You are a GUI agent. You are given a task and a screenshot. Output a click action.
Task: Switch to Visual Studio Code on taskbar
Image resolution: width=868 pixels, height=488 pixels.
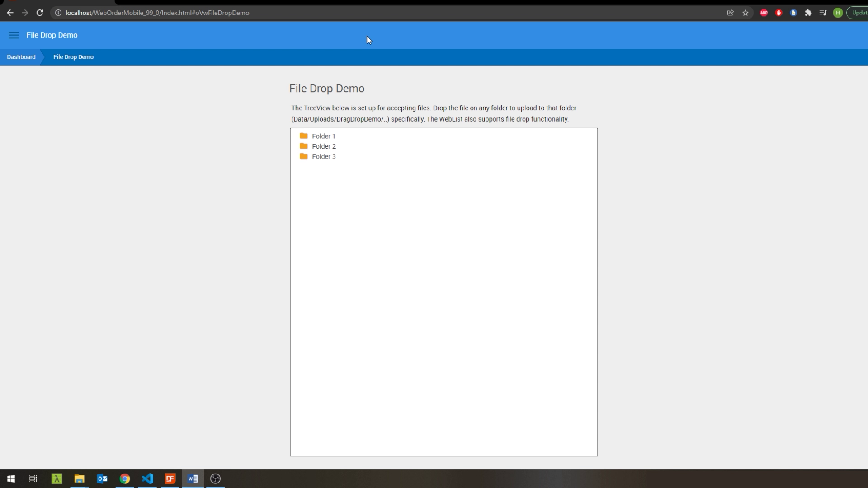click(147, 479)
